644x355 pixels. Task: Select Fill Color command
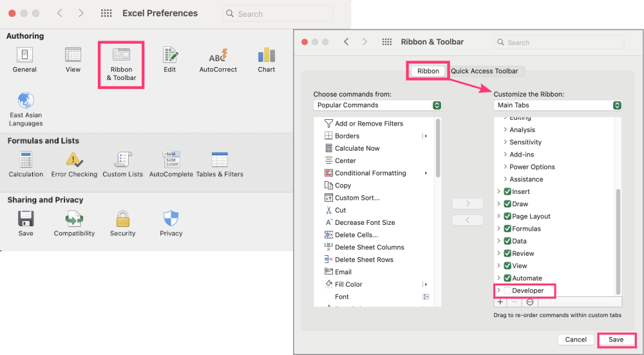(x=343, y=284)
